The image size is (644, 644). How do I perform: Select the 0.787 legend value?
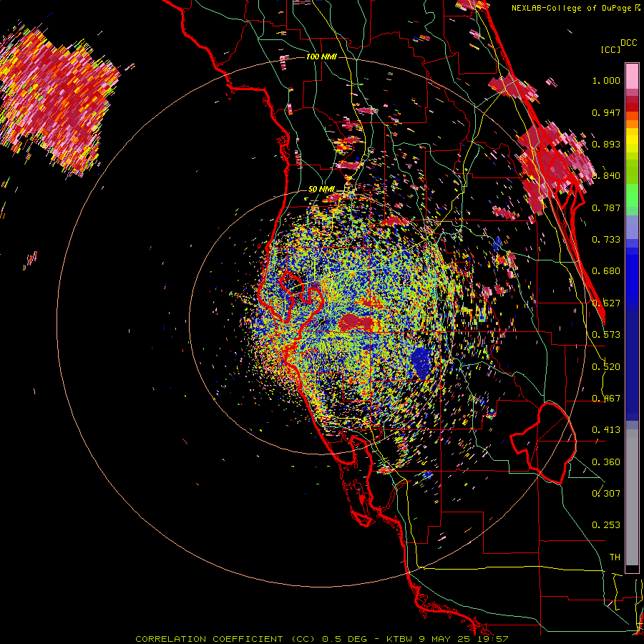click(x=606, y=208)
